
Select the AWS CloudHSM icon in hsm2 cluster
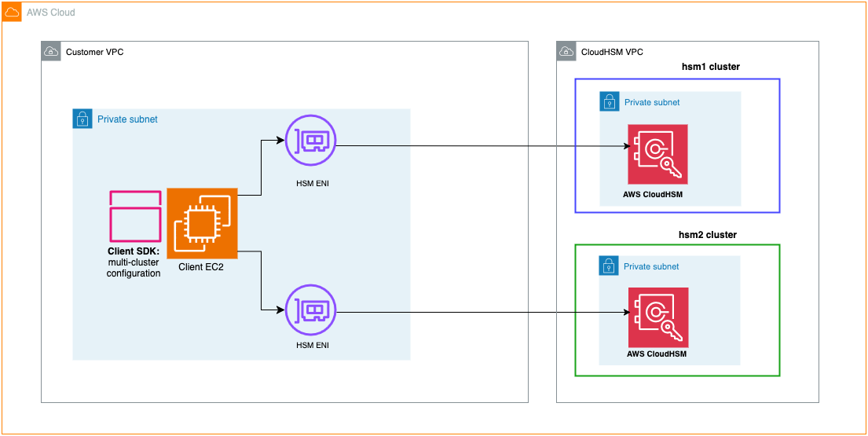pos(658,317)
